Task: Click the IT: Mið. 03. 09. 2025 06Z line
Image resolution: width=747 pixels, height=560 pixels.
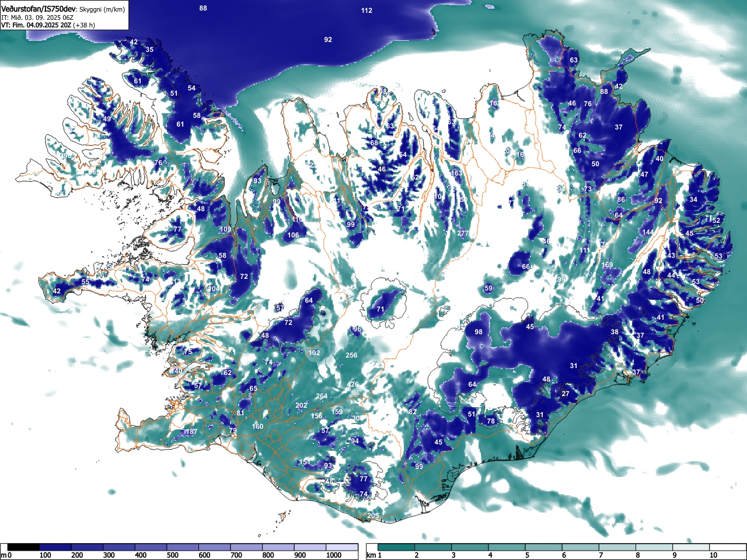Action: [37, 17]
